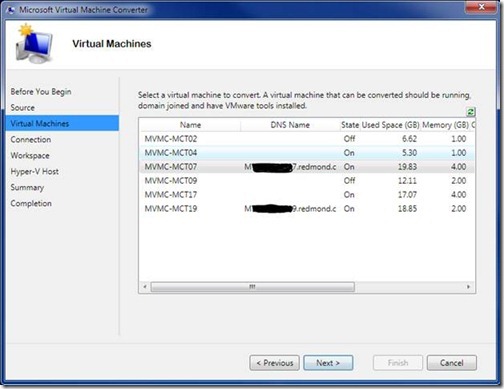Click the 2.00 memory value for MVMC-MCT09

[x=459, y=181]
